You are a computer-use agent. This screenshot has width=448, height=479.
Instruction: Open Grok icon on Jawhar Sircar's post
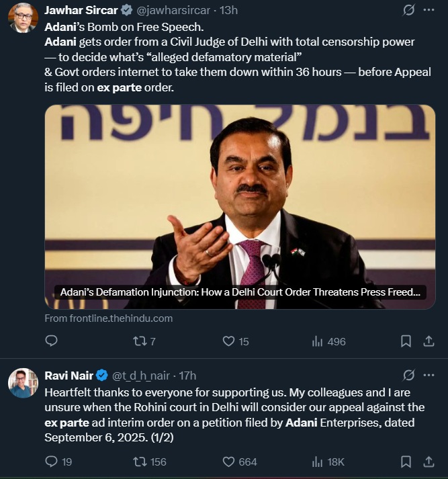pyautogui.click(x=408, y=10)
